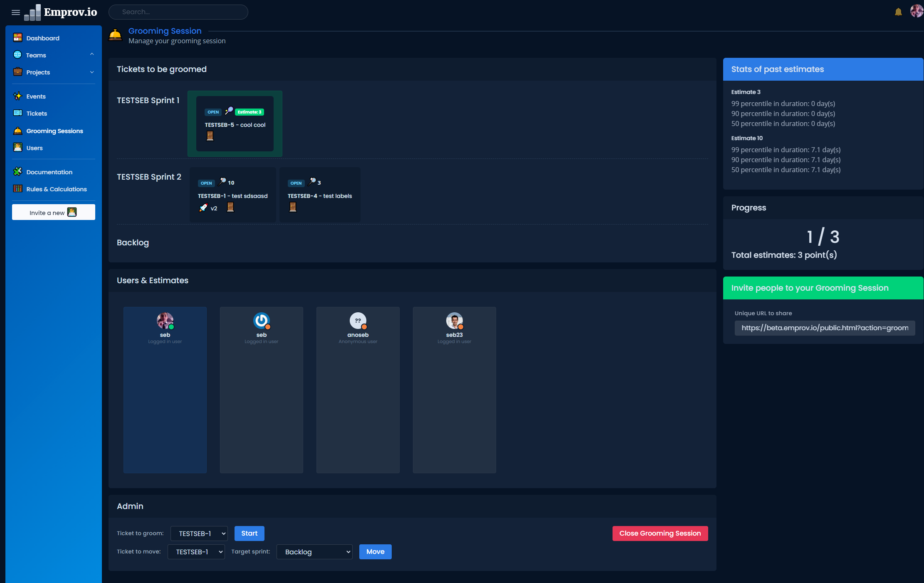Open the Grooming Sessions bell icon in sidebar

pos(17,131)
